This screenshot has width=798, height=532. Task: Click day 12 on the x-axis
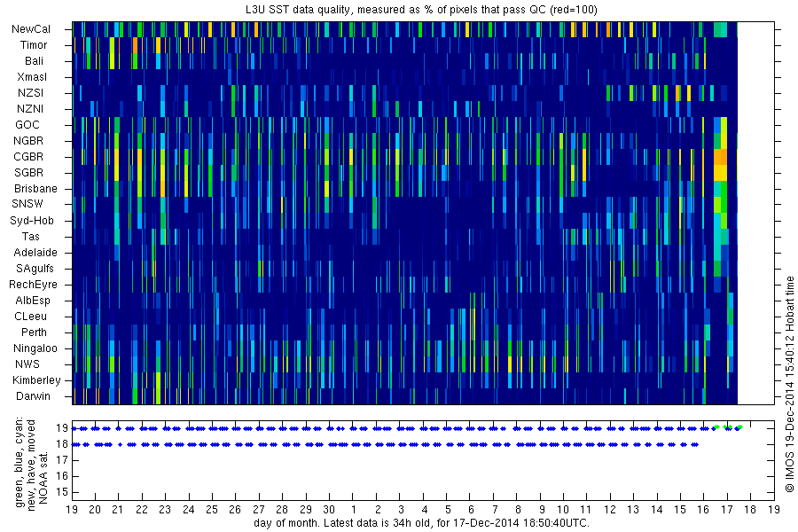(x=610, y=510)
